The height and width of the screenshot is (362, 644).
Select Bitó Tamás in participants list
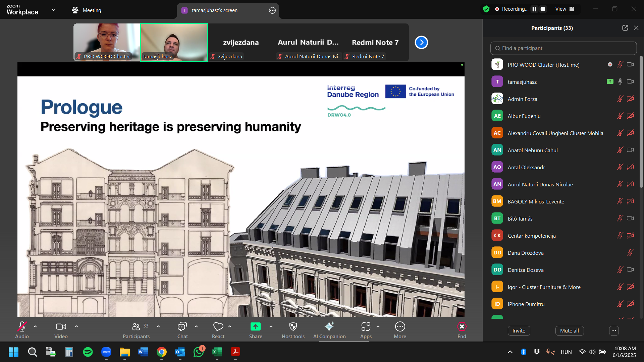[563, 219]
